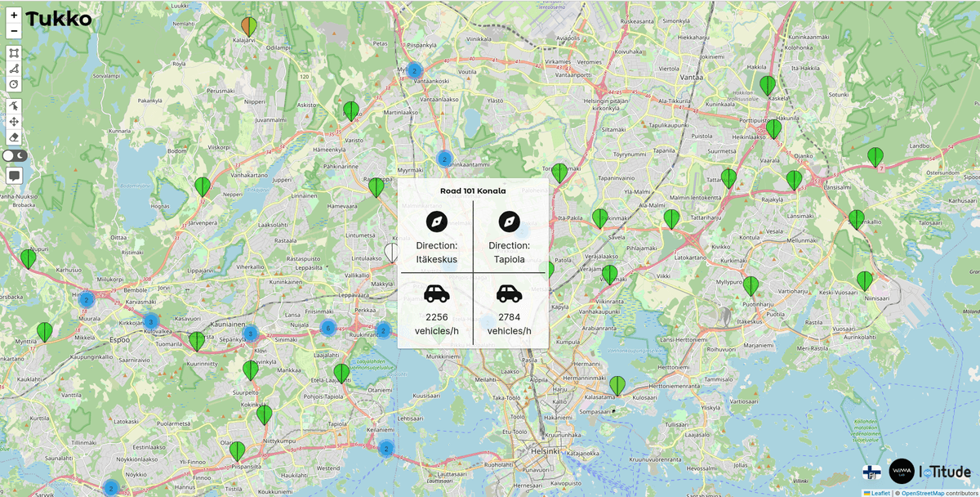Pick the move/drag shapes tool

(x=14, y=121)
